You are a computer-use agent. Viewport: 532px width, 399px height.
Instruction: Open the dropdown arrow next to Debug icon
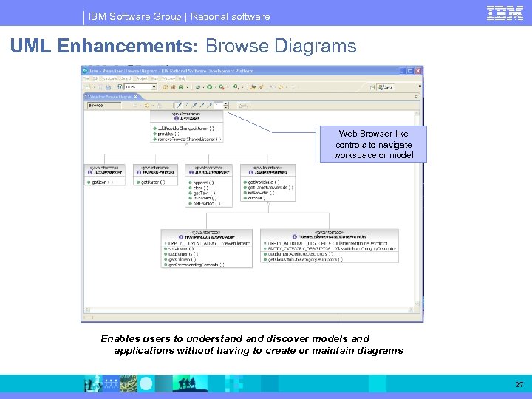point(203,87)
